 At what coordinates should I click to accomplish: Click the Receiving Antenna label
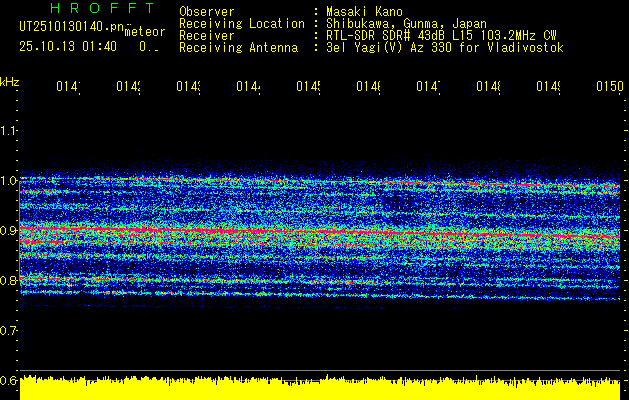pyautogui.click(x=238, y=48)
